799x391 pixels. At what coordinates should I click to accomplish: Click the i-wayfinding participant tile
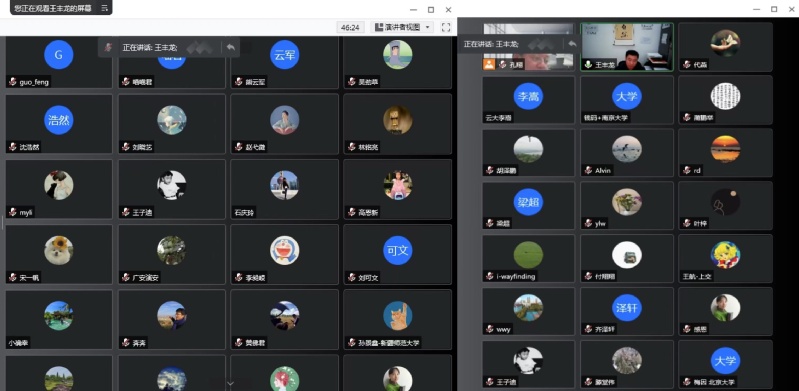pyautogui.click(x=528, y=258)
